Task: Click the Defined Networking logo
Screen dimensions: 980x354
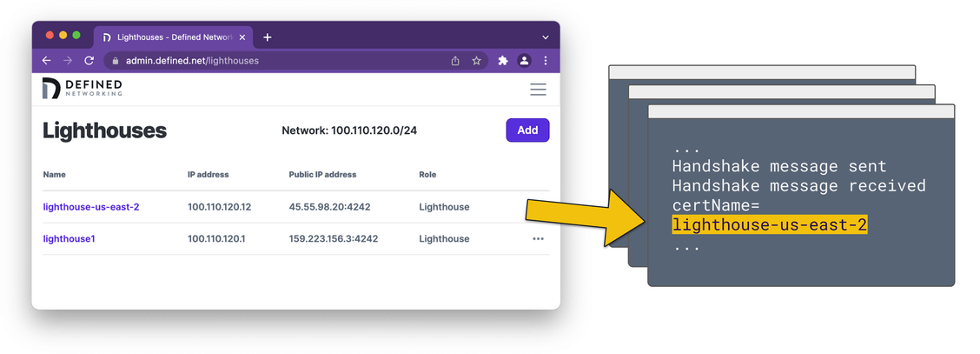Action: click(83, 88)
